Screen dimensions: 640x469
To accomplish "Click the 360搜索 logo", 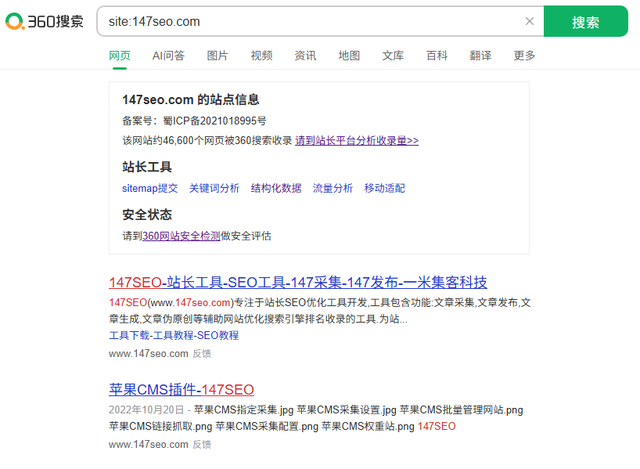I will point(44,21).
